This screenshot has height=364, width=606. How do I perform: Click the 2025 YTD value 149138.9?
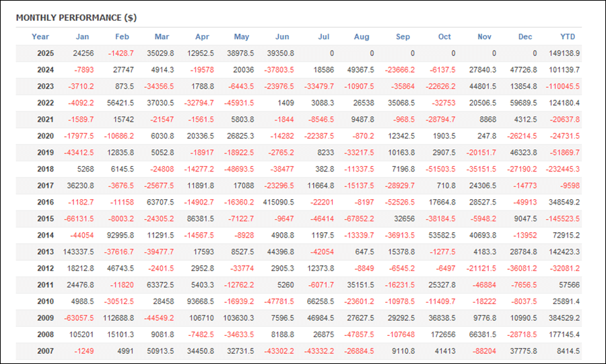click(564, 53)
